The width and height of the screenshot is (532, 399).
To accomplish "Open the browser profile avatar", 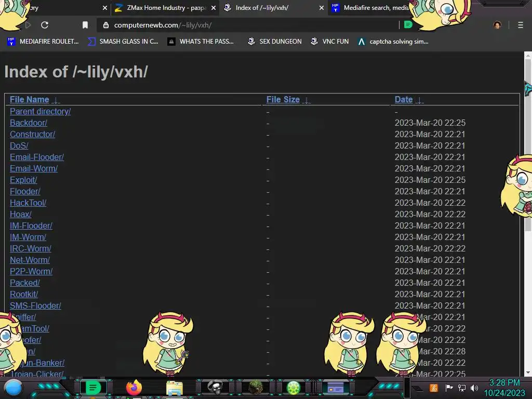I will click(x=497, y=25).
